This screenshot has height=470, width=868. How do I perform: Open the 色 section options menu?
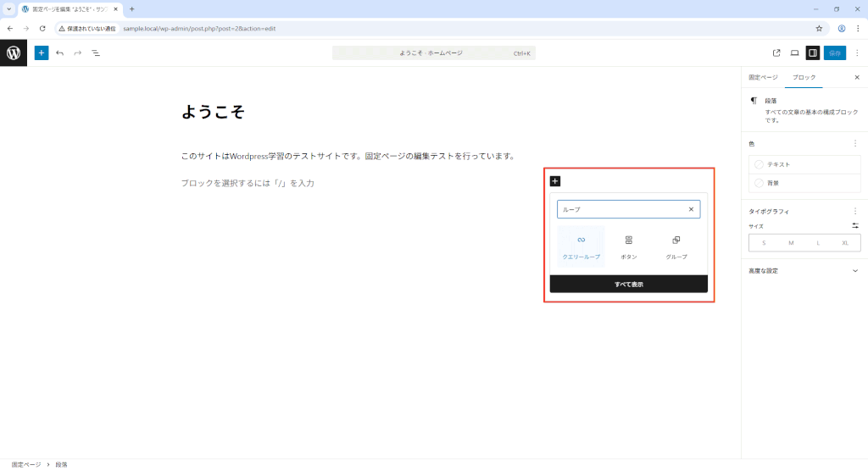coord(855,143)
